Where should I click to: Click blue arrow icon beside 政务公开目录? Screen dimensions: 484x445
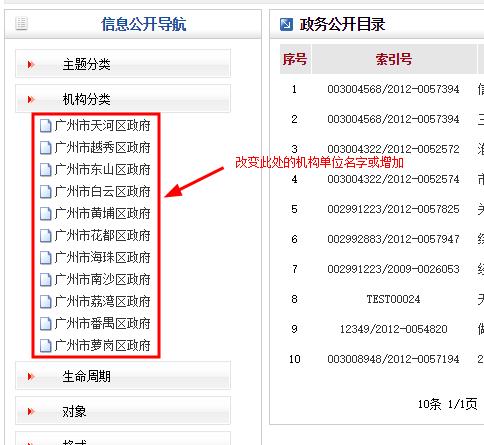(x=286, y=24)
